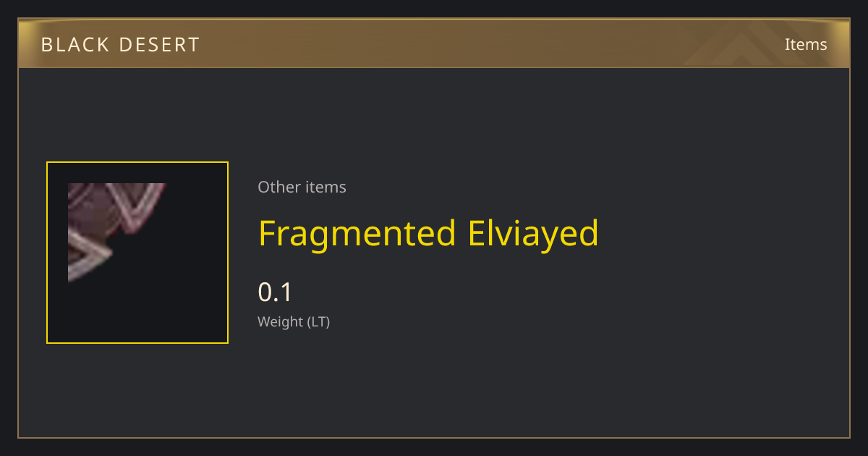This screenshot has height=456, width=868.
Task: Click the word Other in category label
Action: [x=277, y=187]
